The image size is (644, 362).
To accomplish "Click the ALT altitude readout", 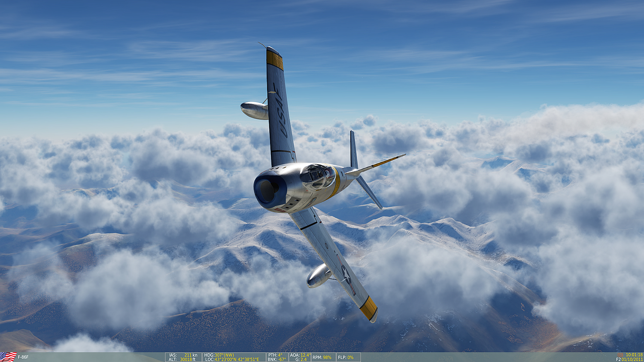I will [183, 359].
